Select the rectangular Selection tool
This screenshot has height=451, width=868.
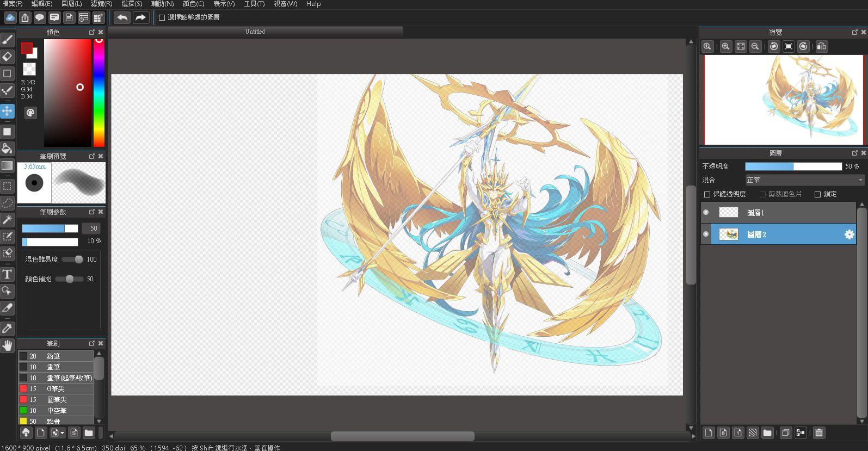[x=7, y=186]
